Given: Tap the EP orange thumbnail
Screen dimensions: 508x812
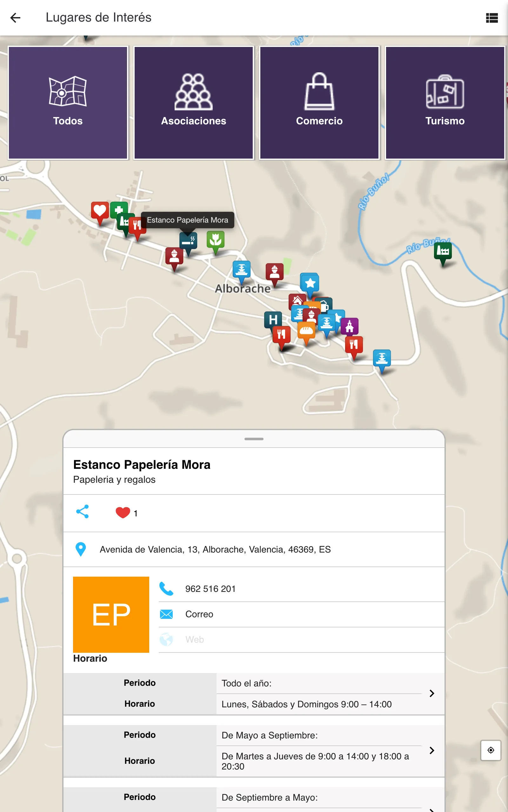Looking at the screenshot, I should (x=111, y=614).
